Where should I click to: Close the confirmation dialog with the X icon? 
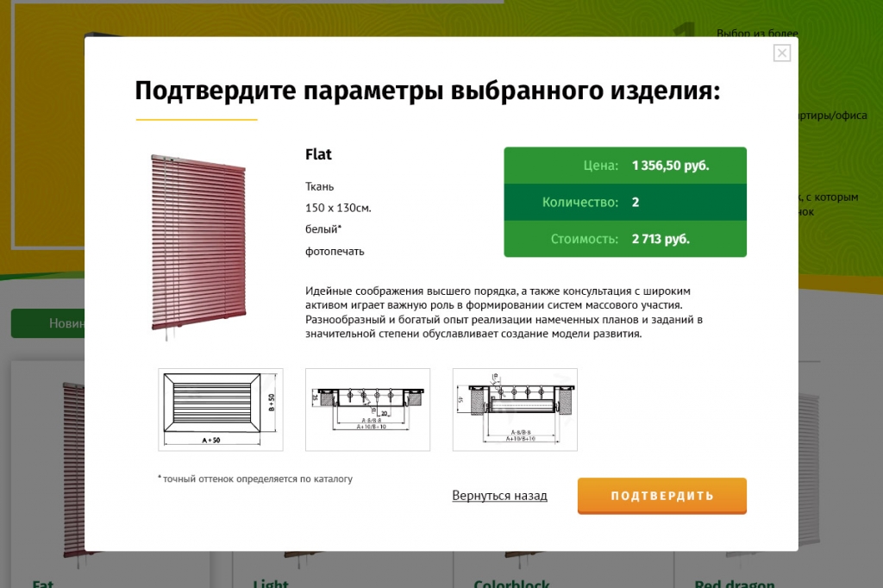[x=781, y=53]
